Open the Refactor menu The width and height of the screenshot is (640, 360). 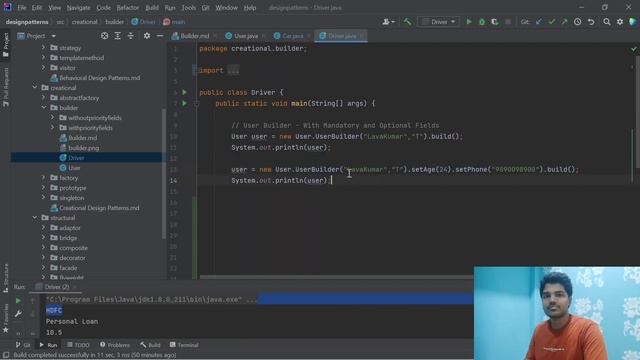pos(128,8)
